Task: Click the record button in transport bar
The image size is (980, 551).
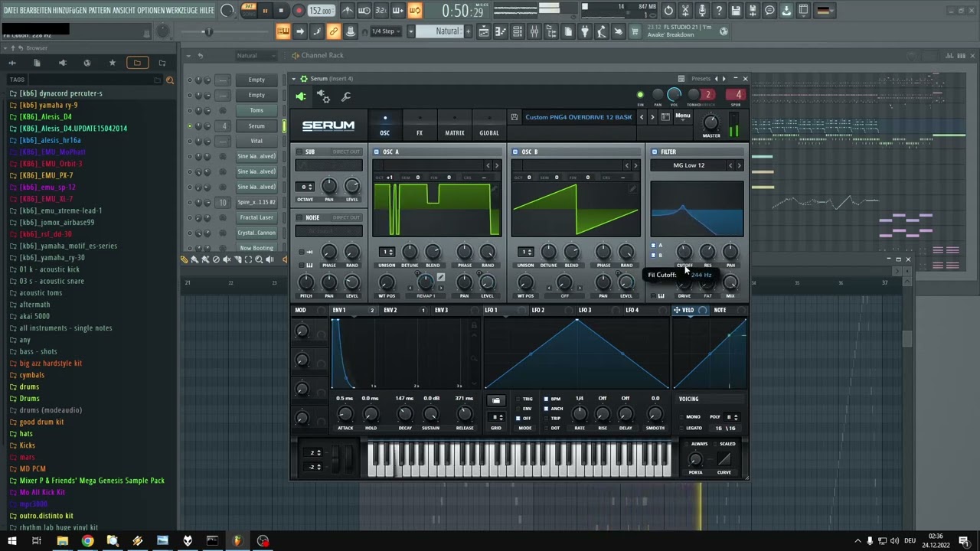Action: [299, 11]
